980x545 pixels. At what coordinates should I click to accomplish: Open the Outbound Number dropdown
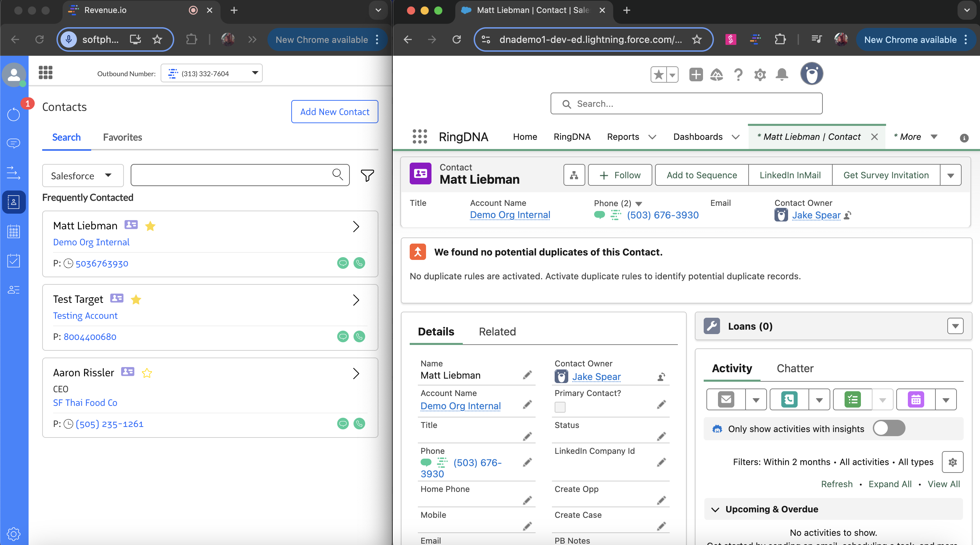[x=212, y=73]
